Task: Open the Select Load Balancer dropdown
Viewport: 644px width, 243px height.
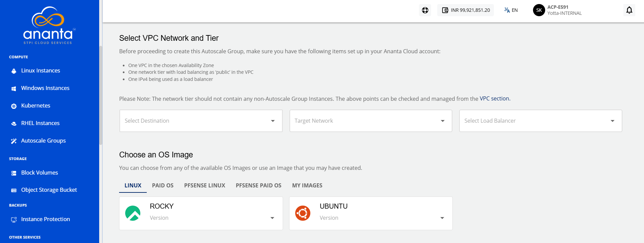Action: (540, 121)
